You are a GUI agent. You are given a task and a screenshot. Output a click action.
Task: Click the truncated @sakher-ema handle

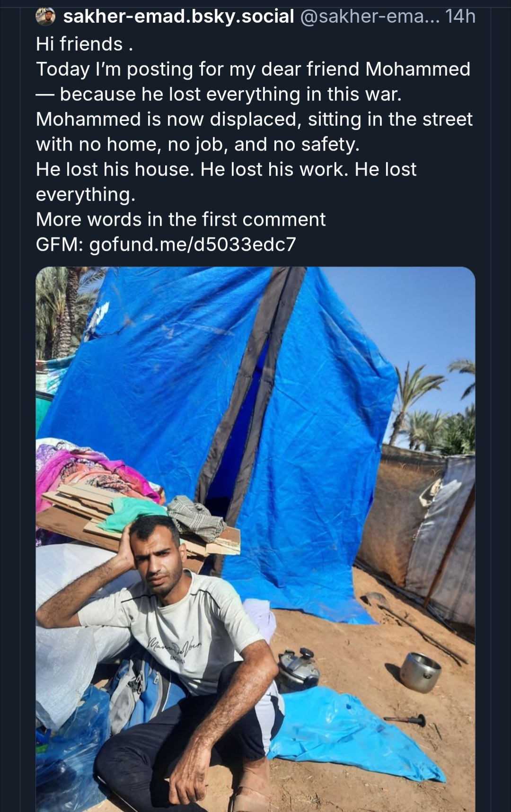370,17
